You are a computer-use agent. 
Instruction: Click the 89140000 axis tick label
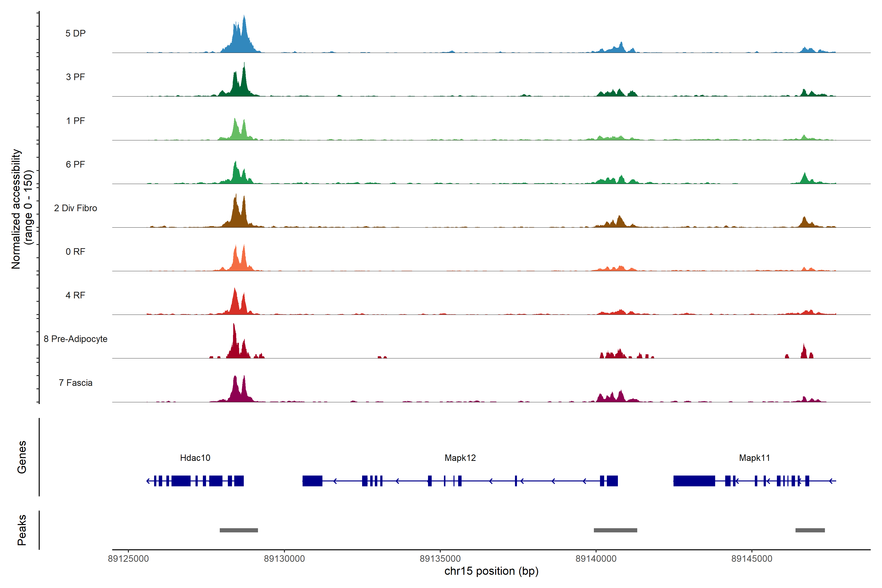(596, 559)
